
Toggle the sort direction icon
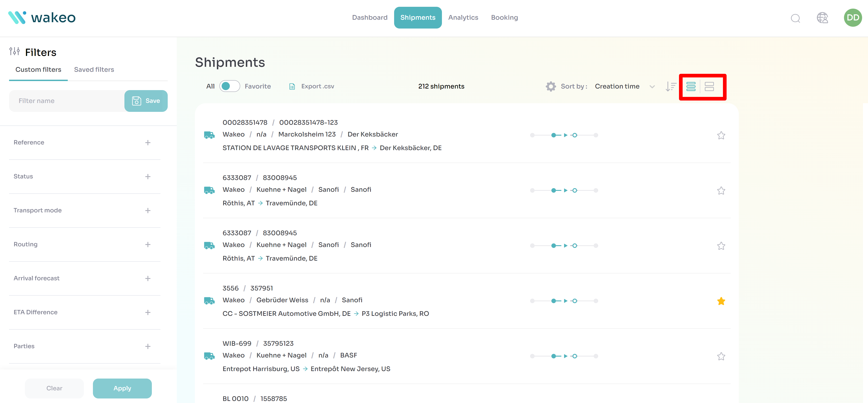click(x=671, y=86)
